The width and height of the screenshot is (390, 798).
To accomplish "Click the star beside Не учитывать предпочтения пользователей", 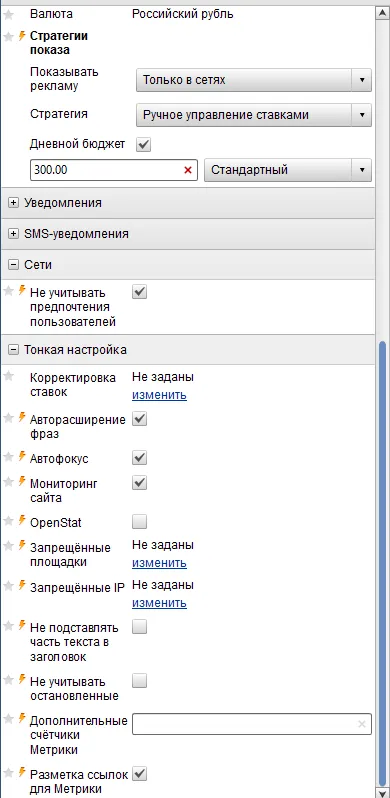I will pos(8,291).
